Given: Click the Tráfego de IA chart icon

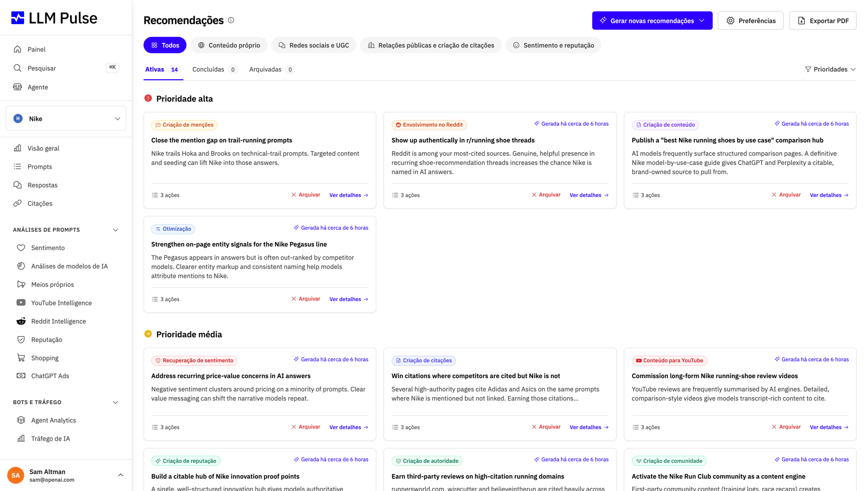Looking at the screenshot, I should [x=21, y=439].
